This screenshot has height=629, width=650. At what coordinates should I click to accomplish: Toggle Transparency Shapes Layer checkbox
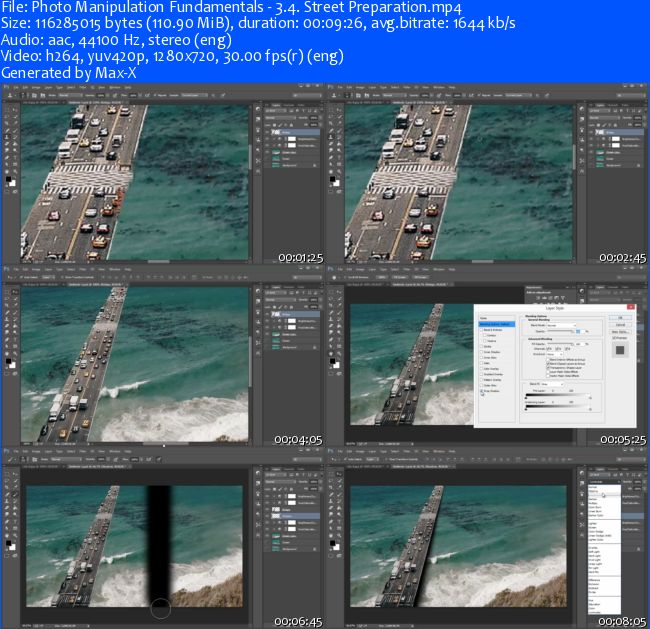tap(548, 368)
